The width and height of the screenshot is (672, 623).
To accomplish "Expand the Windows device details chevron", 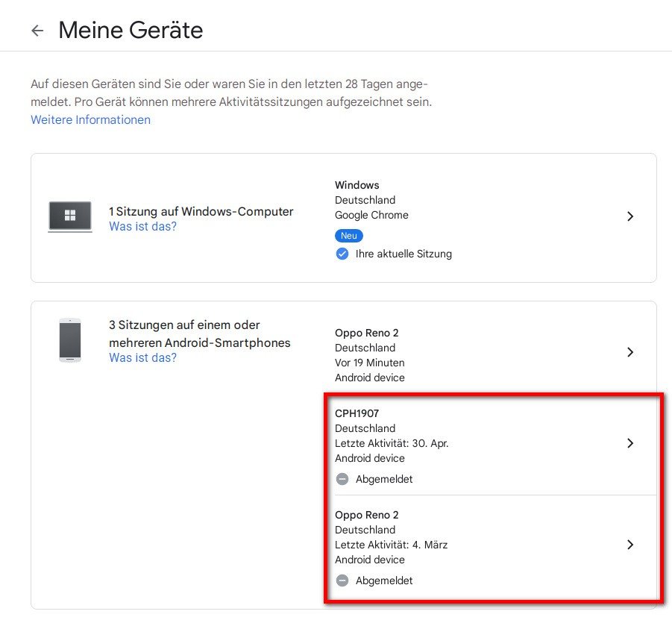I will coord(630,216).
